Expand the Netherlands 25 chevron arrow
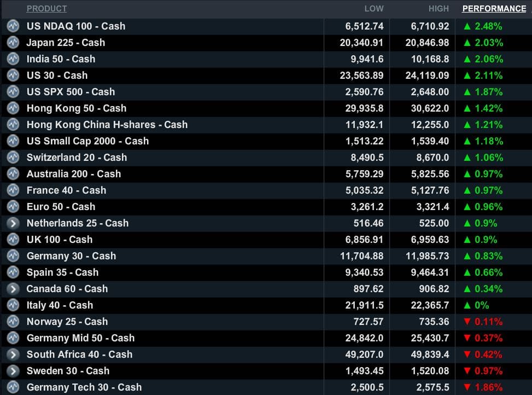This screenshot has height=395, width=532. [13, 223]
